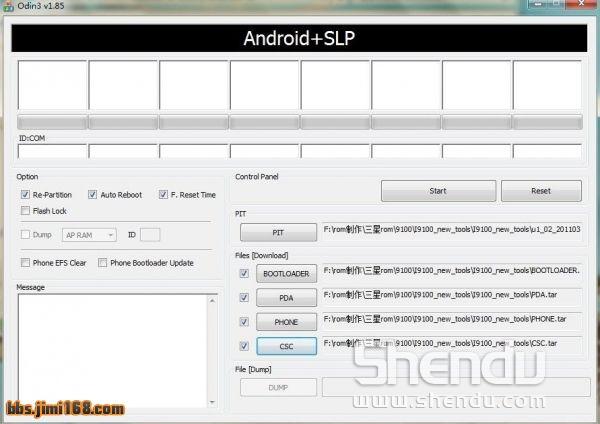Check Phone Bootloader Update option

103,263
